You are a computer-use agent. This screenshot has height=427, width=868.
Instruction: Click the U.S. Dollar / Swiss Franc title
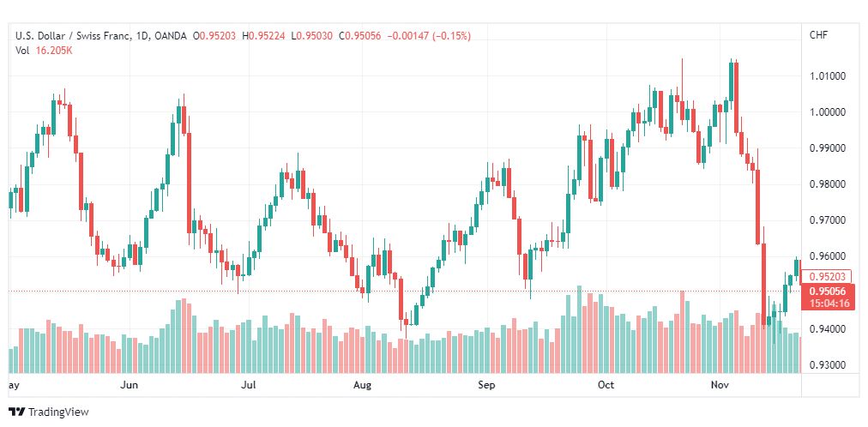(x=73, y=36)
